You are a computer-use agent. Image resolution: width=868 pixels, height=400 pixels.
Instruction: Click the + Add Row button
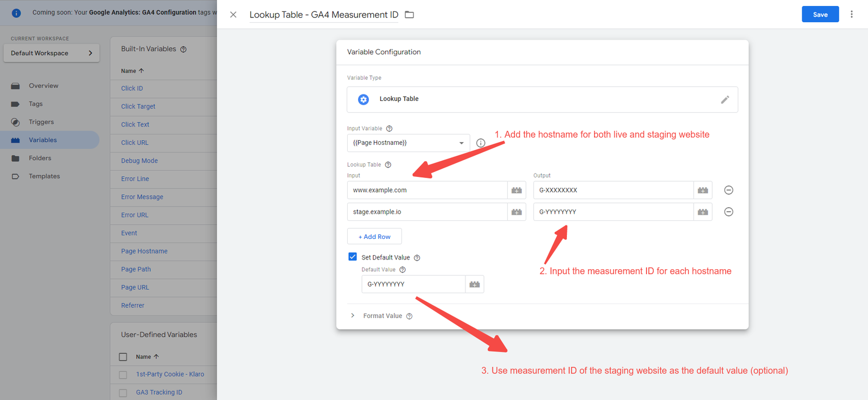pos(374,237)
